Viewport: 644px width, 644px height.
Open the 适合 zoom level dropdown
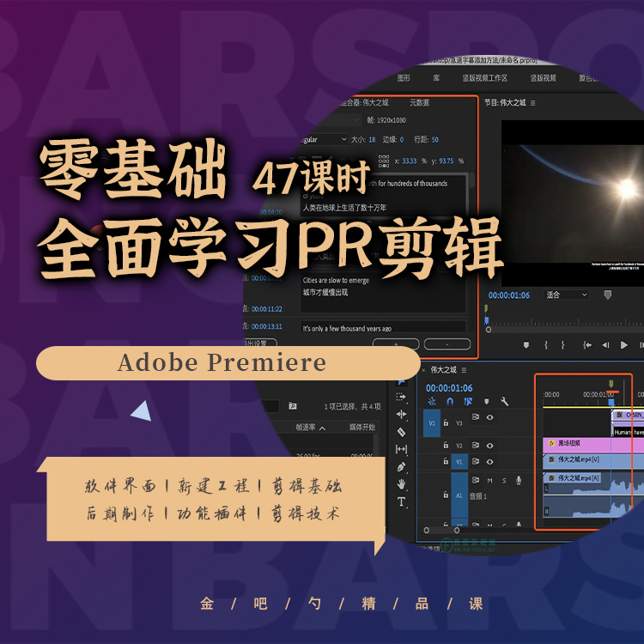(567, 295)
